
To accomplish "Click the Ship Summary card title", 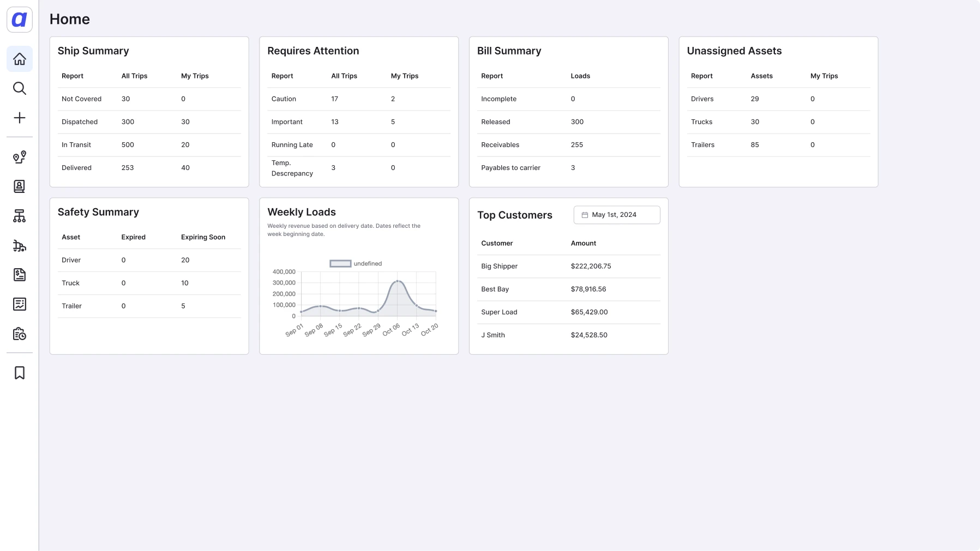I will 93,51.
